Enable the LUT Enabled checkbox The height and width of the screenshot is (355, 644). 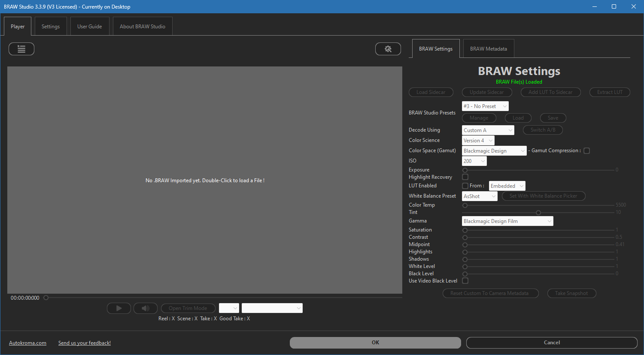point(465,186)
